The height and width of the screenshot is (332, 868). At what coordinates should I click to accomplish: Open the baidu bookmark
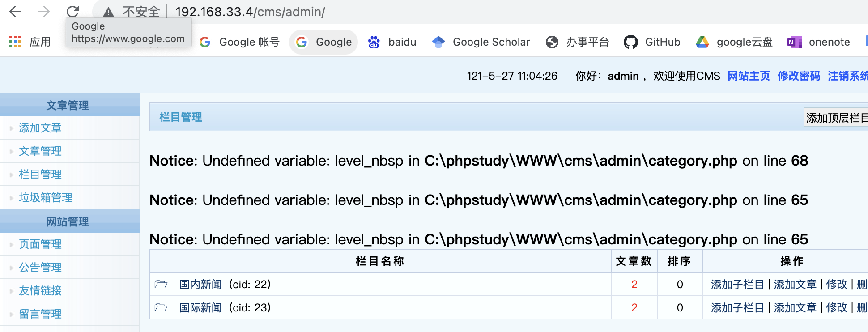392,42
